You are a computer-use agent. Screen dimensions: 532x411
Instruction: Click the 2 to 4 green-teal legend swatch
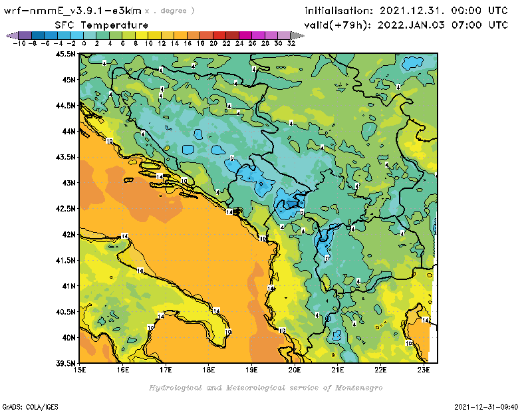[x=102, y=35]
